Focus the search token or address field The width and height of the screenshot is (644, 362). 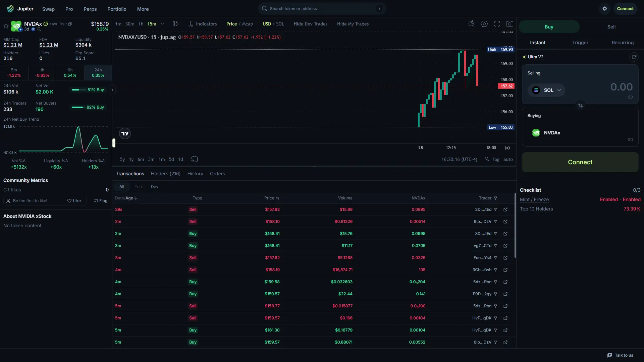point(322,9)
